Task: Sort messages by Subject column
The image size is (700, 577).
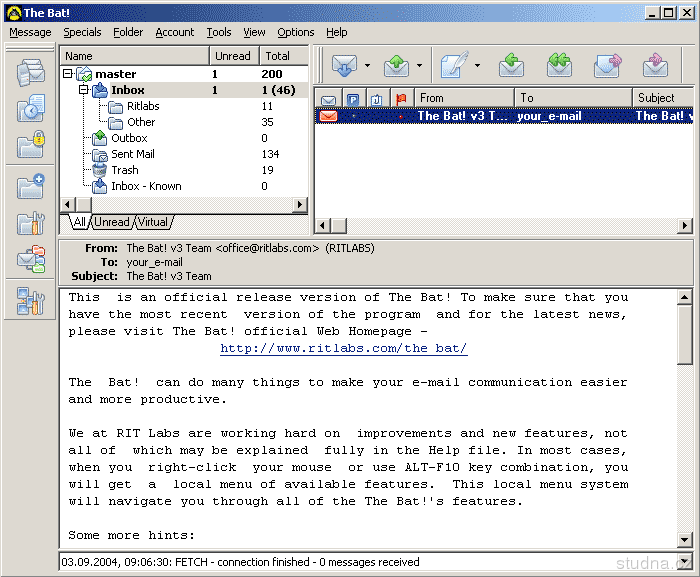Action: click(x=663, y=98)
